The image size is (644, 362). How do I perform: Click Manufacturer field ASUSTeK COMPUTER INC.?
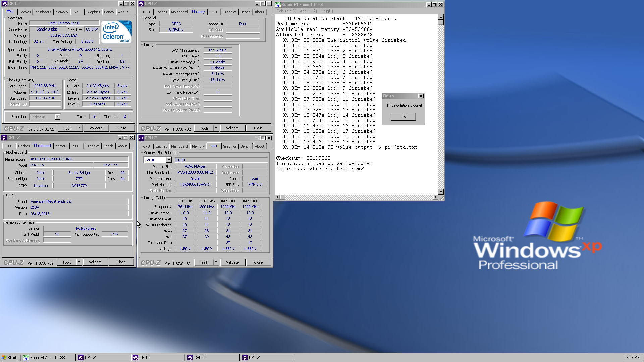click(79, 159)
